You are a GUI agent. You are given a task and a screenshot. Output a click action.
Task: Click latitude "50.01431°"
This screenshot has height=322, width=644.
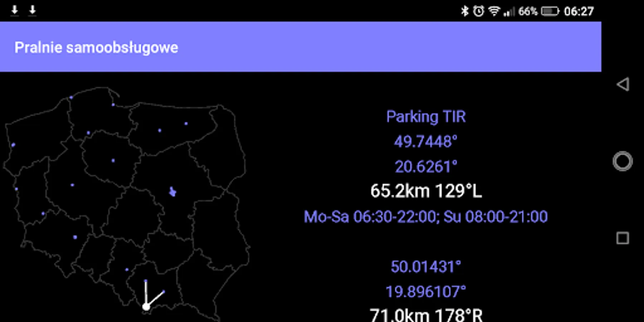(426, 267)
